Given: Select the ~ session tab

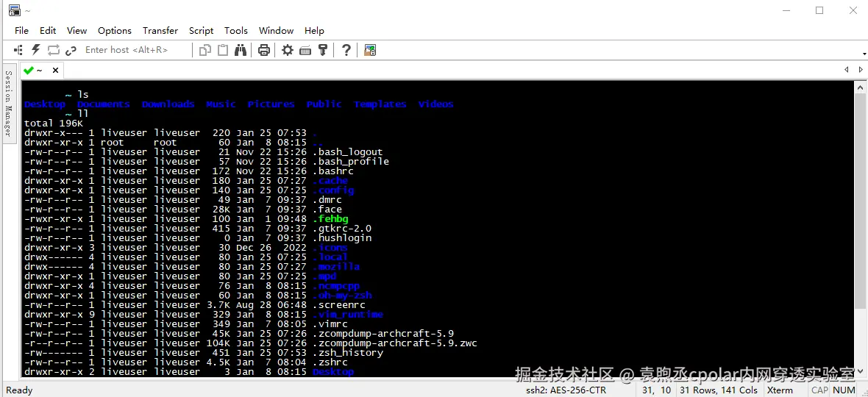Looking at the screenshot, I should click(x=40, y=71).
